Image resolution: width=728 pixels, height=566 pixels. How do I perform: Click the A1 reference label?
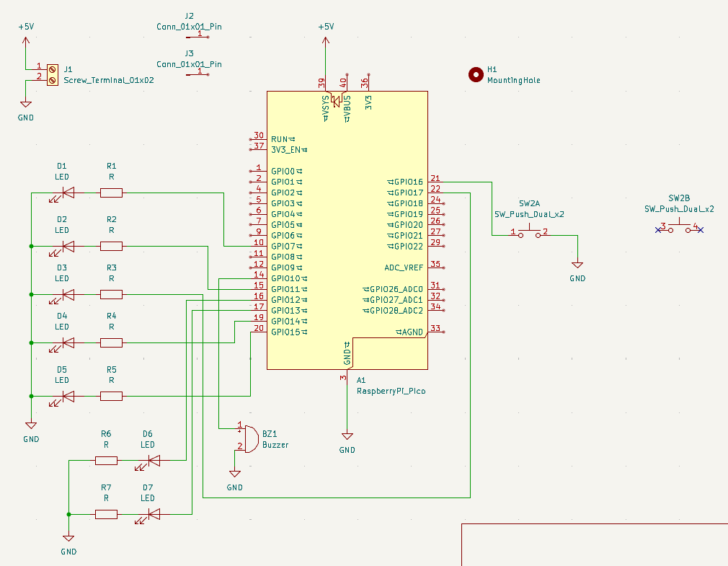coord(360,380)
